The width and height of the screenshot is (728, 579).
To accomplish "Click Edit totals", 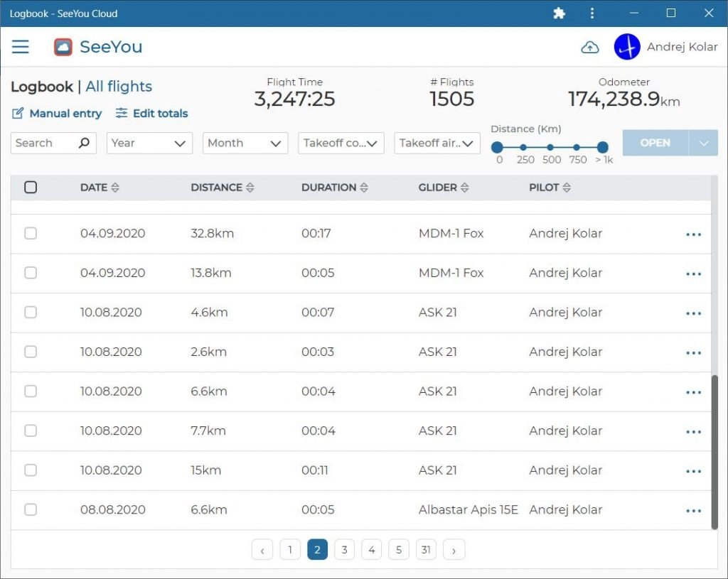I will coord(152,113).
